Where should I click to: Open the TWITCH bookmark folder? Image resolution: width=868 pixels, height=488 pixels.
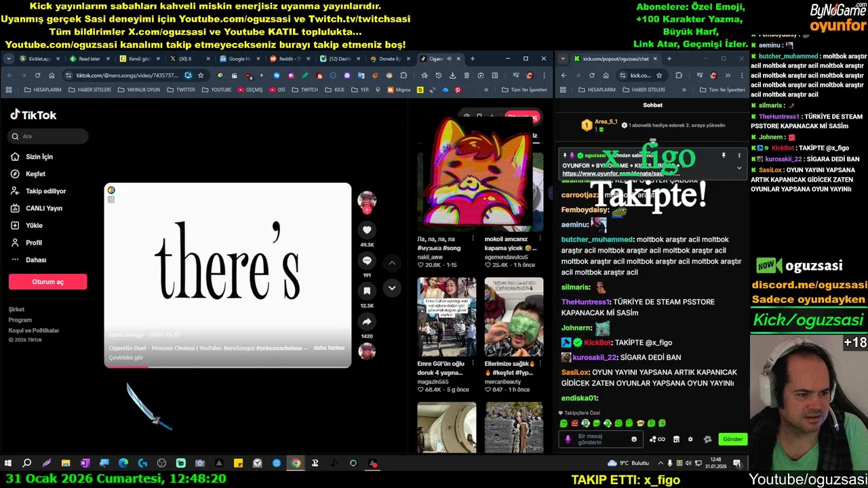click(x=305, y=89)
